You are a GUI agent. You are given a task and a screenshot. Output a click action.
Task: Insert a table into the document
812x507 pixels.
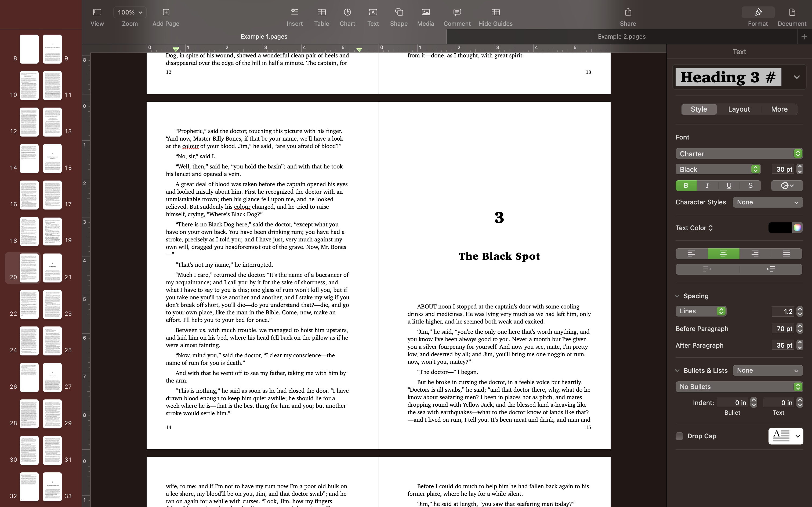321,16
